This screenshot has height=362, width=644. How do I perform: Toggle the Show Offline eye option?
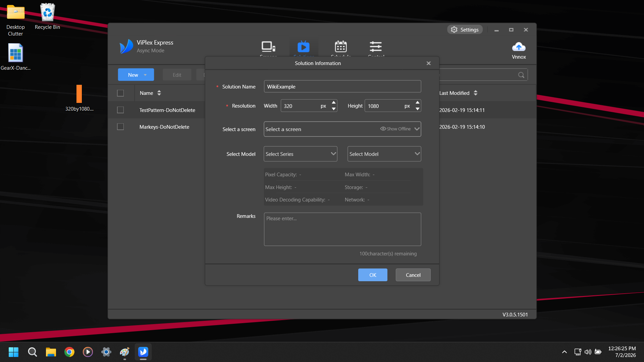coord(395,129)
